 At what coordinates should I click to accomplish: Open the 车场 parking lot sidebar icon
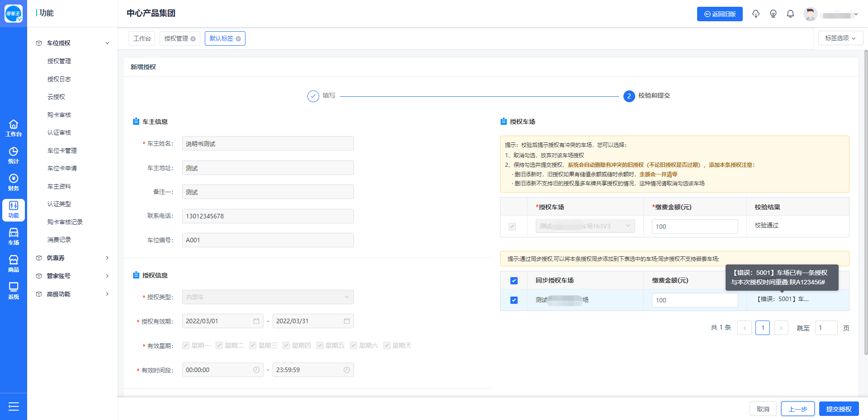14,236
